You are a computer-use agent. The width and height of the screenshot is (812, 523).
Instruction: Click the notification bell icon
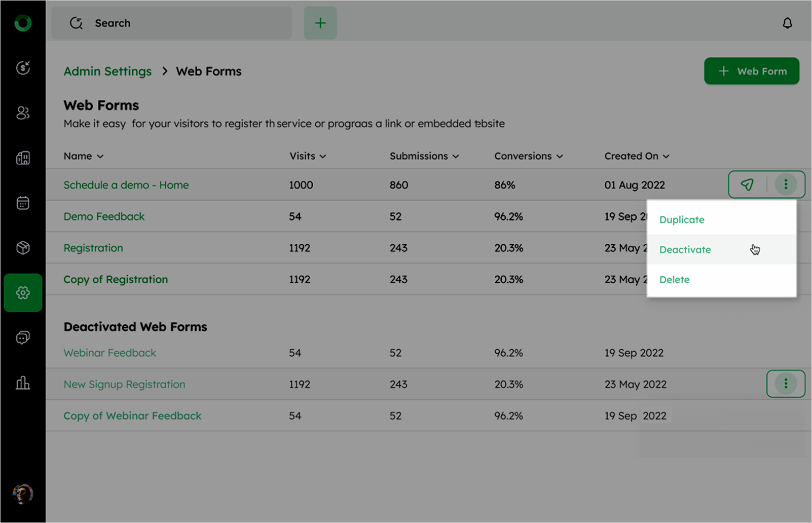click(x=787, y=23)
